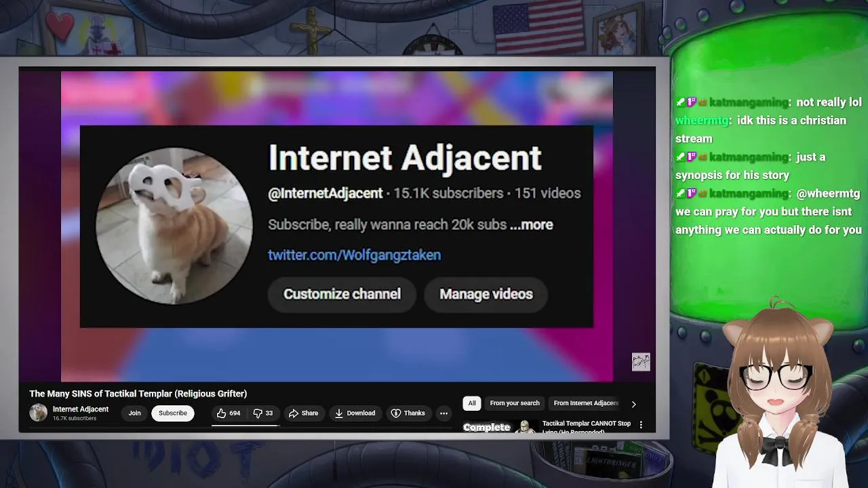Open Tactikal Templar CANNOT Stop video title
Screen dimensions: 868x488
pos(587,426)
